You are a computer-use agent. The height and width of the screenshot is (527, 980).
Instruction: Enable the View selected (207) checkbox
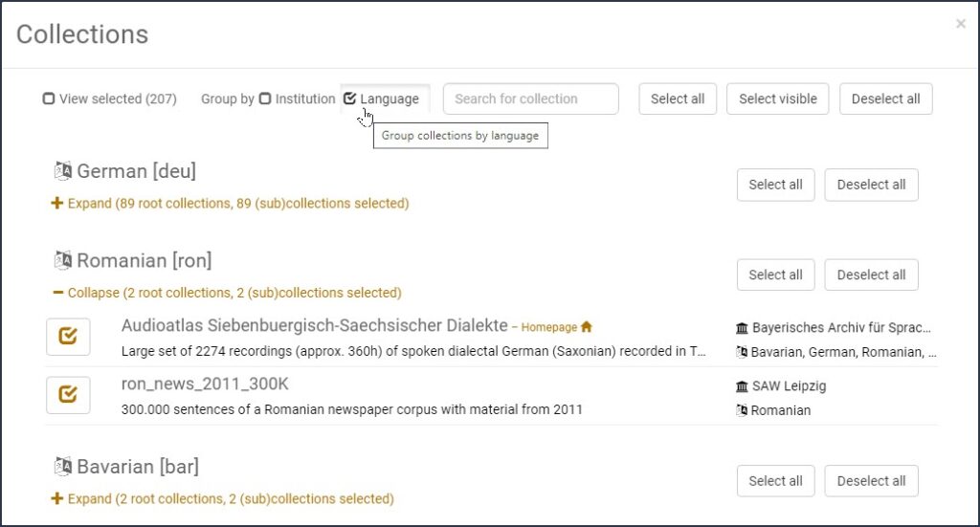pyautogui.click(x=49, y=99)
